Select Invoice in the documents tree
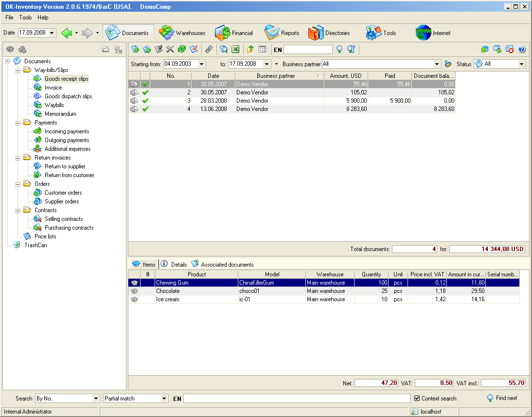This screenshot has height=417, width=532. (53, 88)
